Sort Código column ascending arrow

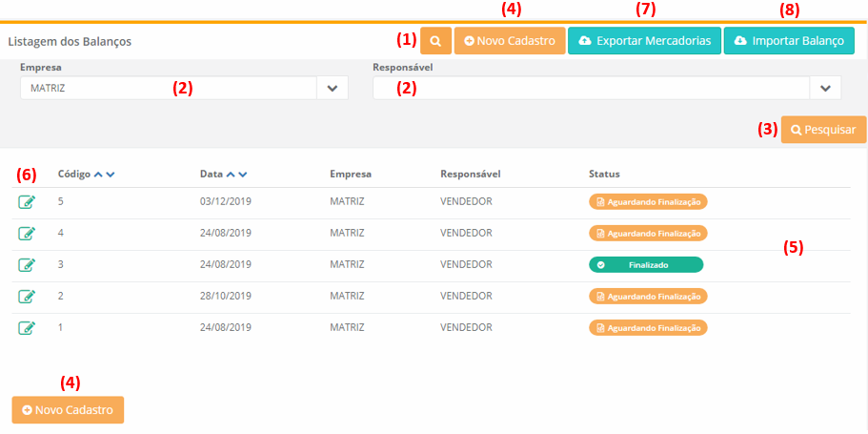(98, 175)
